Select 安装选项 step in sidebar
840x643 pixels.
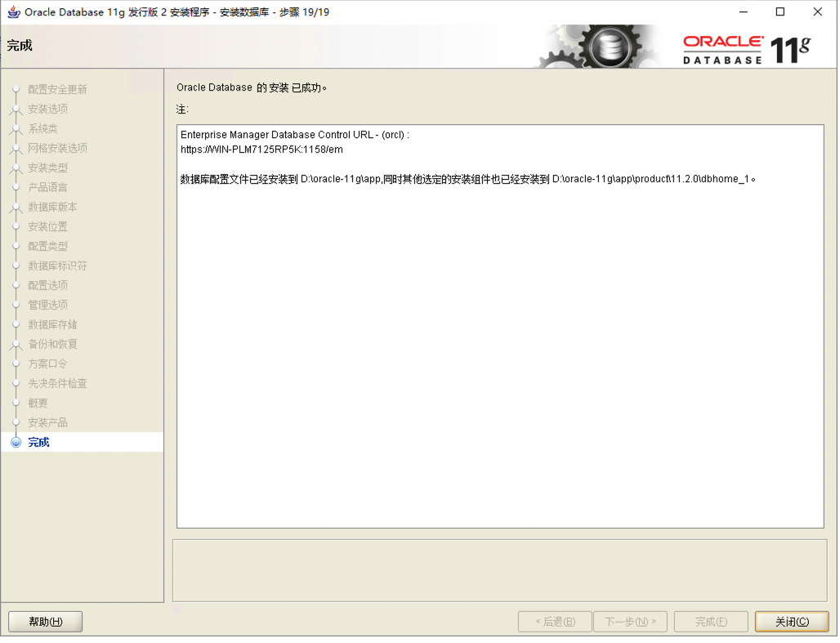point(47,109)
